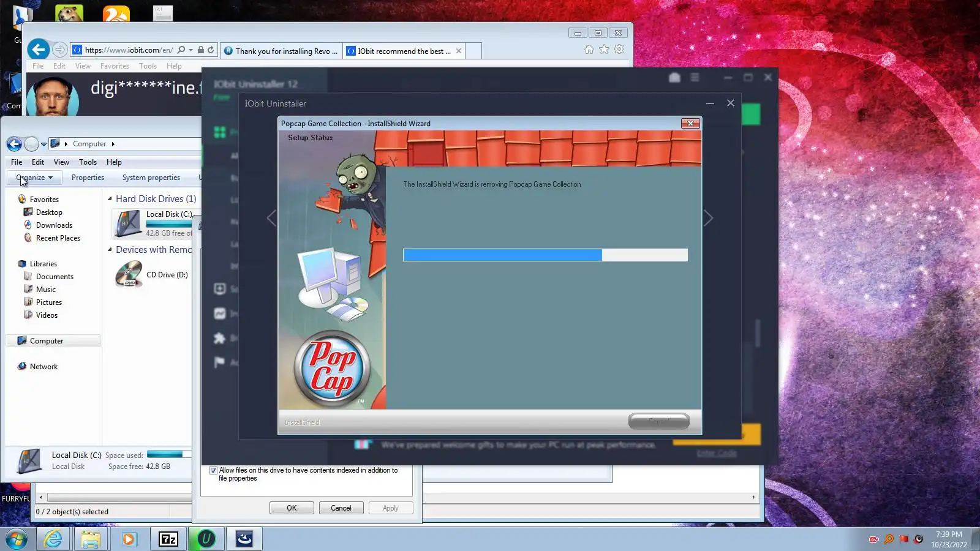Click the speaker volume tray icon
The width and height of the screenshot is (980, 551).
[918, 539]
